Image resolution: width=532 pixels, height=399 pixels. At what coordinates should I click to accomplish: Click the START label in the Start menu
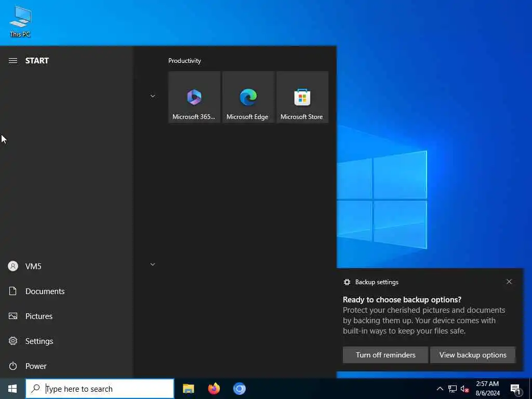(37, 61)
